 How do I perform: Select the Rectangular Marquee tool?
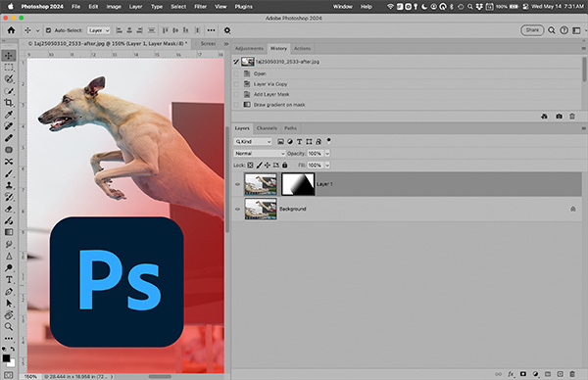tap(9, 68)
